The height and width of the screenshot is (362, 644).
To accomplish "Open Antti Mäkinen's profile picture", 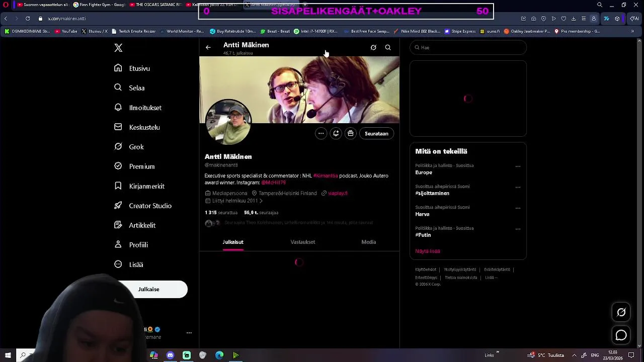I will coord(228,122).
